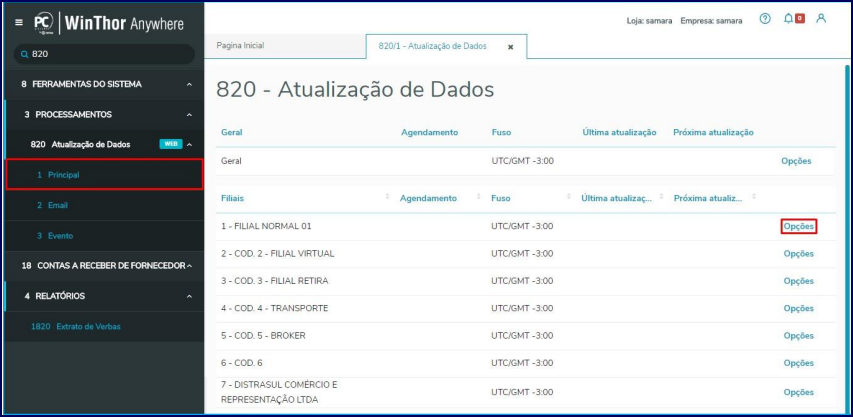Open the 1 Principal menu item
853x417 pixels.
click(104, 175)
